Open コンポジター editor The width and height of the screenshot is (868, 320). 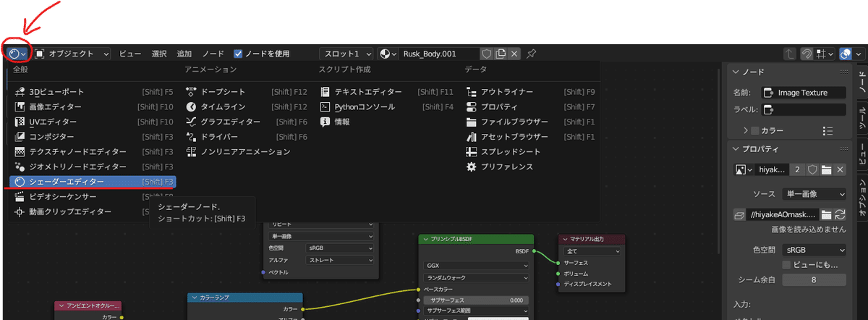[93, 136]
